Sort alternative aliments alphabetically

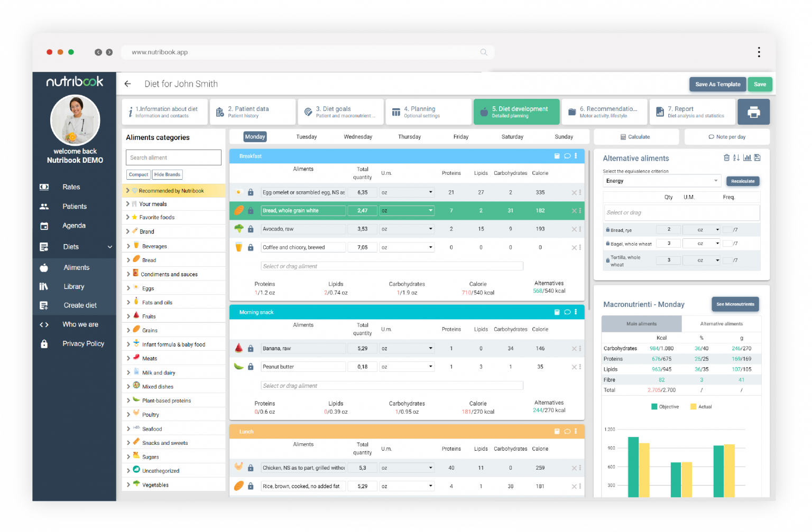pos(736,157)
